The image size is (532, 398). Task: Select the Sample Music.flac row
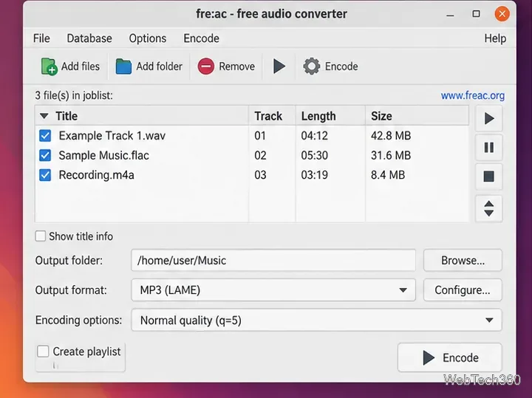[x=252, y=155]
